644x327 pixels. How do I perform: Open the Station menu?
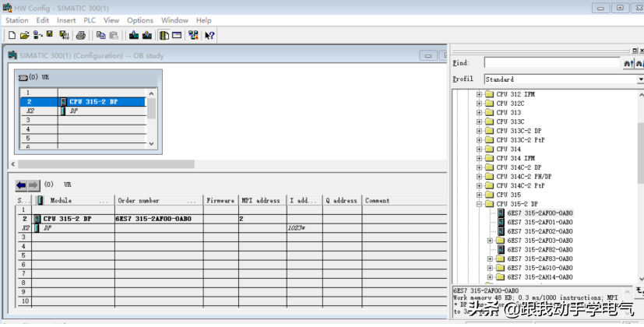17,20
